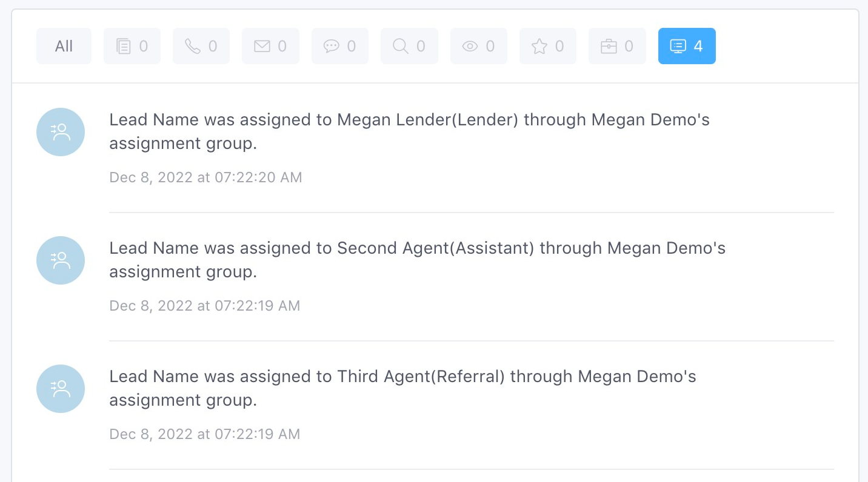Select the active system log filter showing 4
Viewport: 868px width, 482px height.
[687, 46]
